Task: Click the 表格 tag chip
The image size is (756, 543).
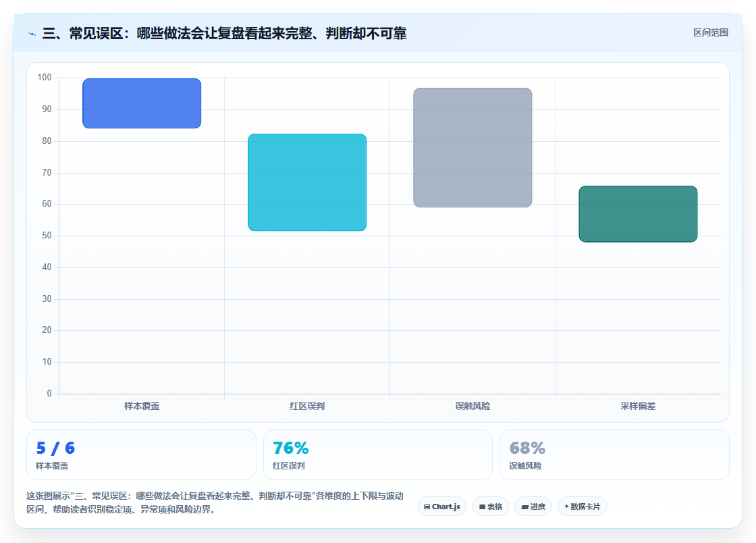Action: [x=490, y=507]
